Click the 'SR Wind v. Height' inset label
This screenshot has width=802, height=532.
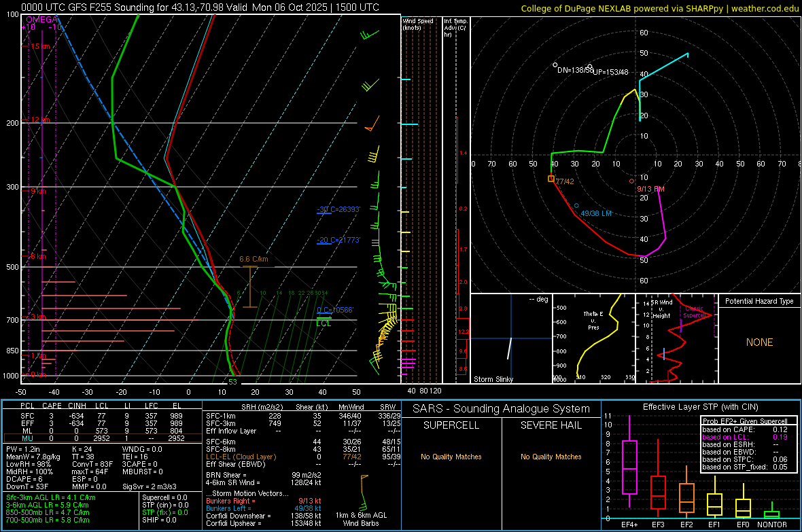click(x=661, y=309)
